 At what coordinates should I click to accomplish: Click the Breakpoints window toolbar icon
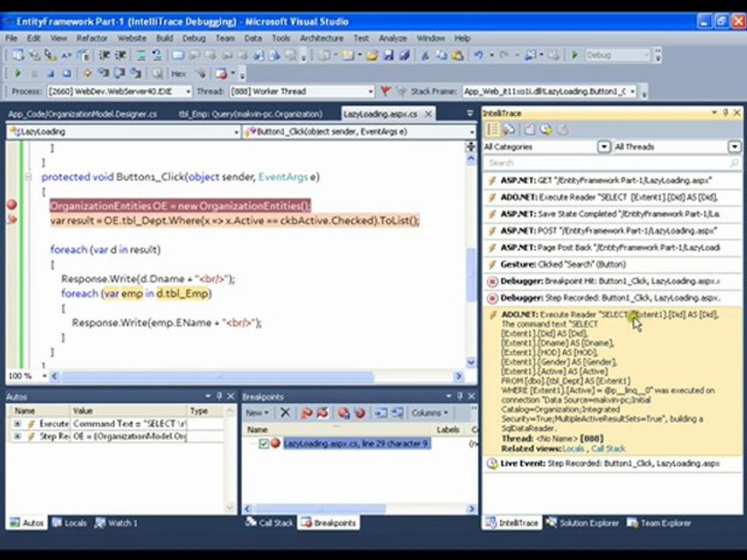[220, 73]
